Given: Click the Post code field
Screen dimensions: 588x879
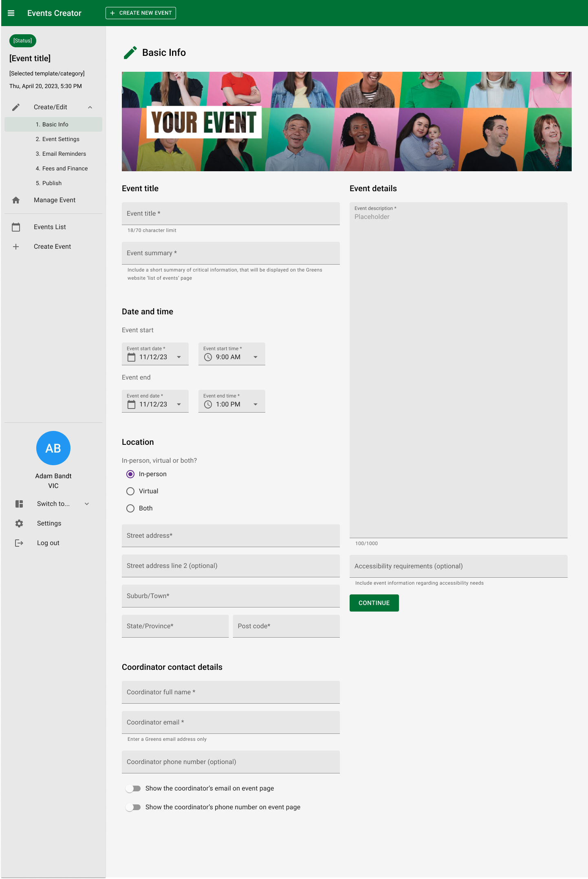Looking at the screenshot, I should 286,626.
